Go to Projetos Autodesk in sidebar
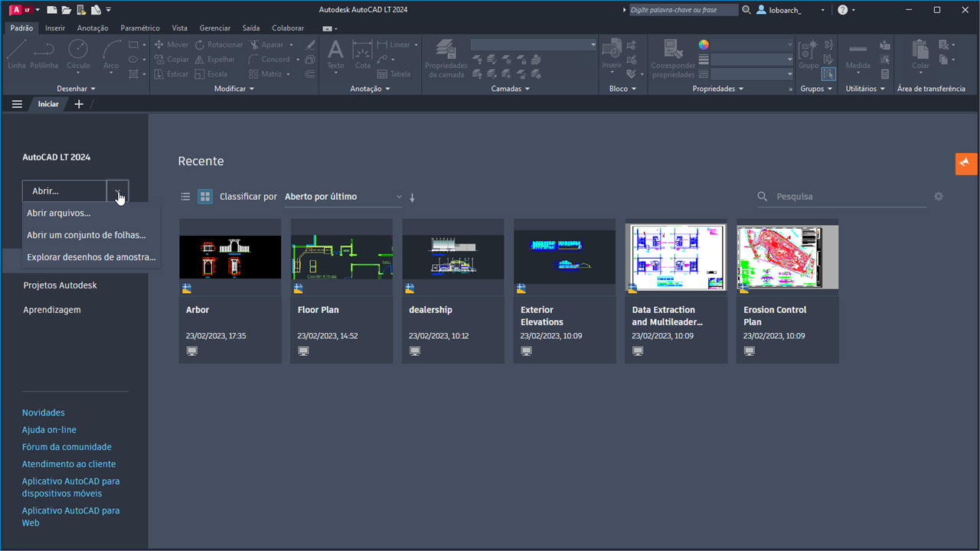Viewport: 980px width, 551px height. 60,285
